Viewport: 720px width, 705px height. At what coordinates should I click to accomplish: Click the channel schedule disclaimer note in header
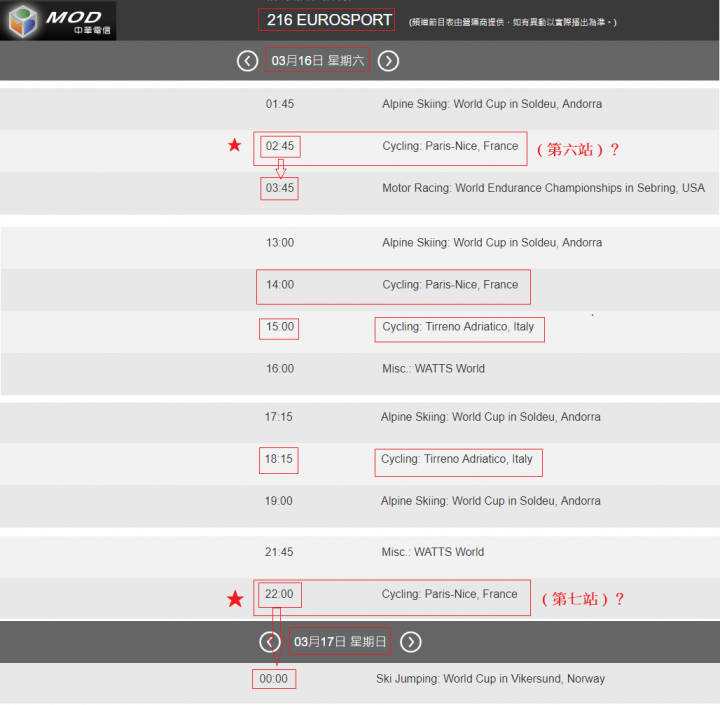pyautogui.click(x=512, y=22)
